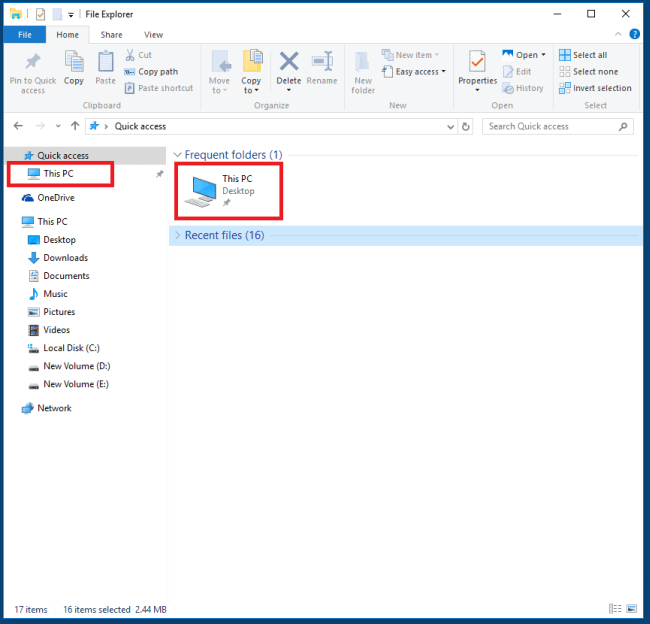Switch to the Home ribbon tab

(67, 35)
